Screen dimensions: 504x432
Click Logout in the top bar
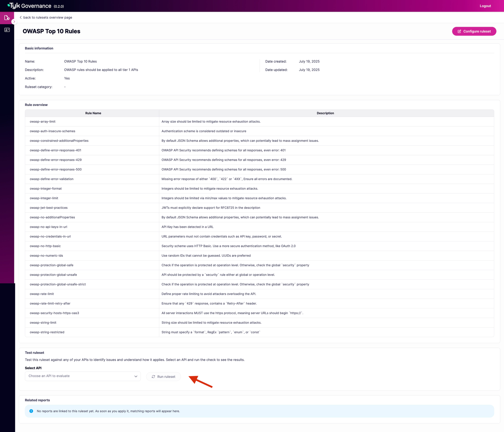pyautogui.click(x=485, y=6)
